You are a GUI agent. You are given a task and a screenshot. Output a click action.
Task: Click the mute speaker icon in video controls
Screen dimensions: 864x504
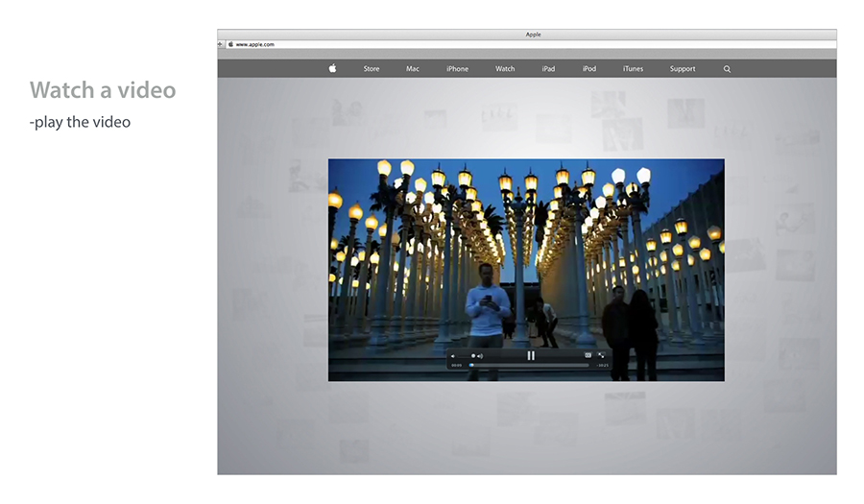(x=453, y=356)
